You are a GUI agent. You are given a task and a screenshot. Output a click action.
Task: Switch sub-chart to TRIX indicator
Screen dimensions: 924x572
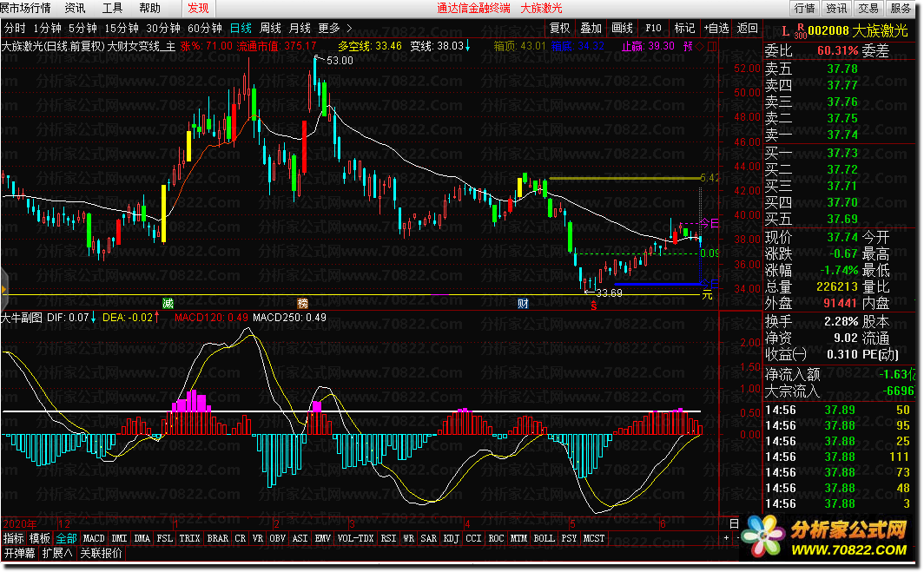pos(189,538)
